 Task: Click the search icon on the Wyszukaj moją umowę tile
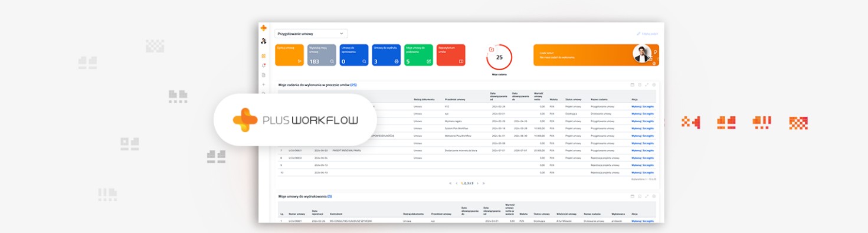click(x=332, y=61)
